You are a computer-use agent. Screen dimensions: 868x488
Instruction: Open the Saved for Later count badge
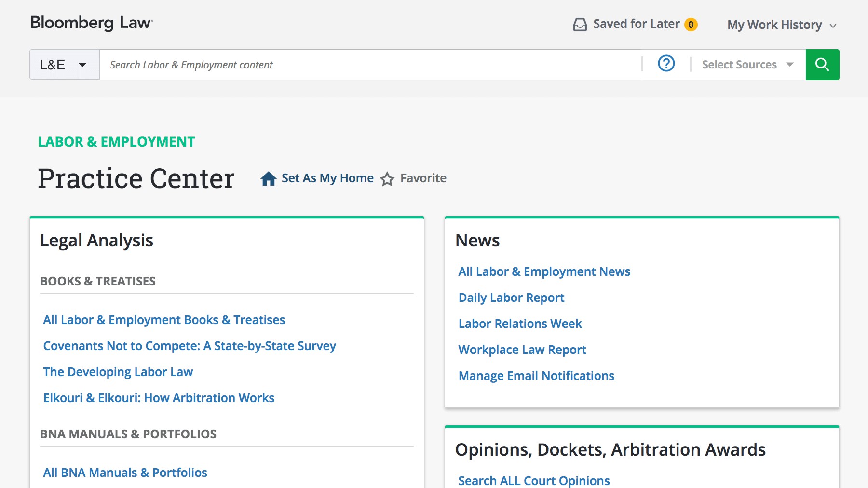click(x=691, y=25)
